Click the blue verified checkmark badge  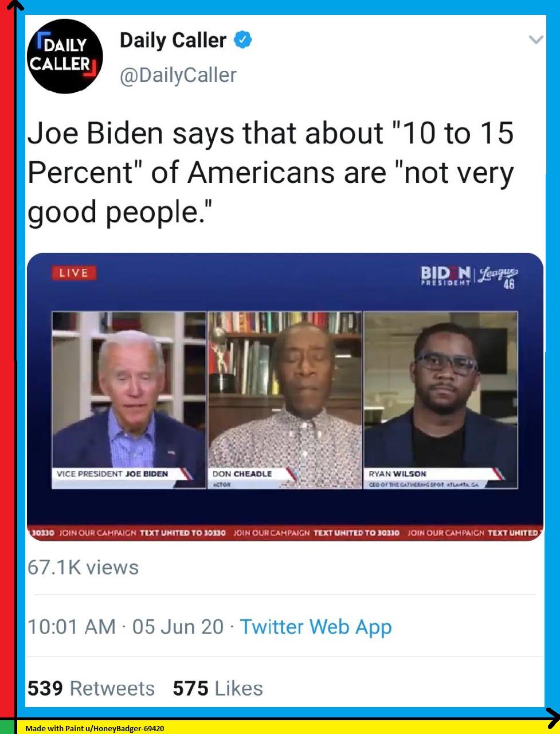[243, 40]
